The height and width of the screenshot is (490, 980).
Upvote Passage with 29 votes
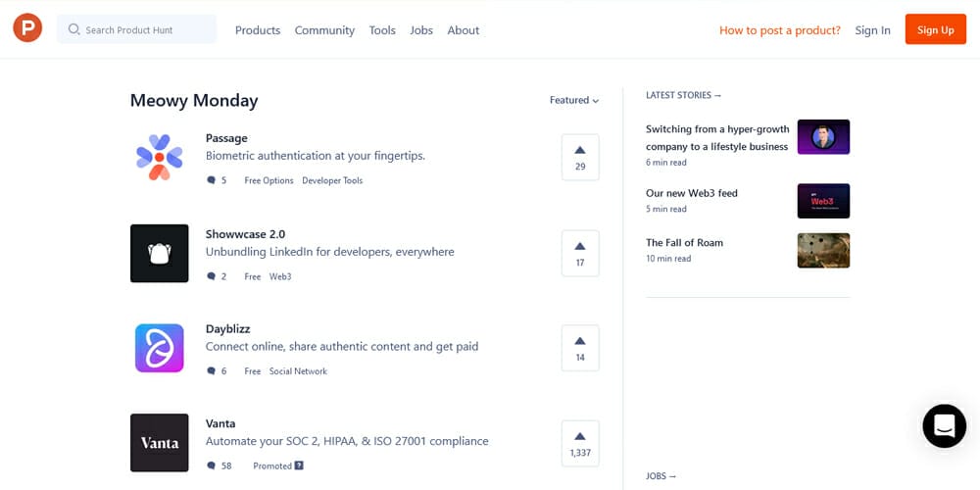pyautogui.click(x=580, y=158)
